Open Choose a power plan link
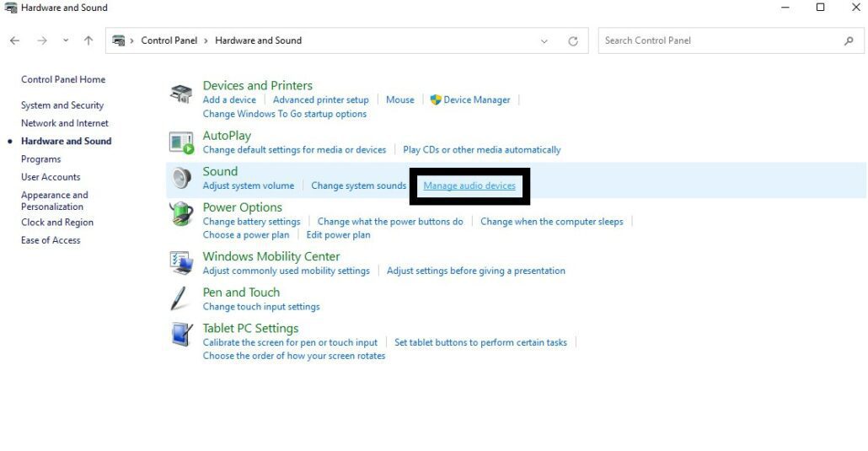Viewport: 868px width, 451px height. (x=246, y=235)
